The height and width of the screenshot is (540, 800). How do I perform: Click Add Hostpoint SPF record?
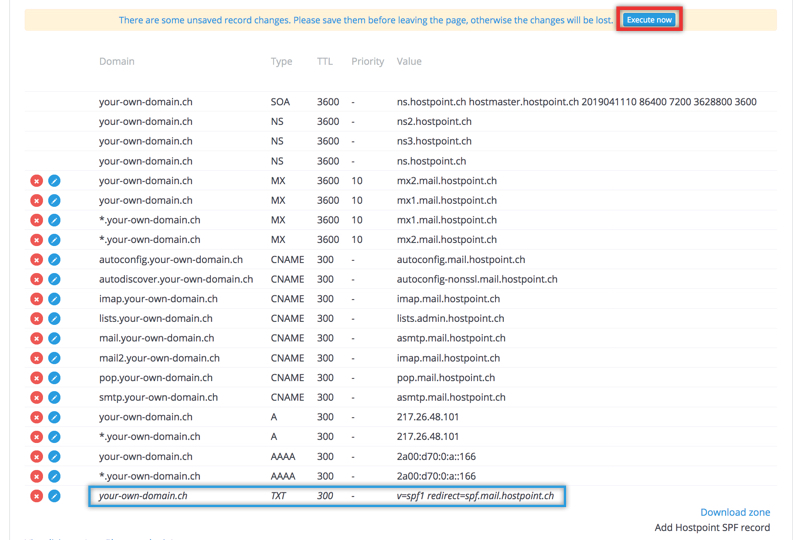[712, 527]
